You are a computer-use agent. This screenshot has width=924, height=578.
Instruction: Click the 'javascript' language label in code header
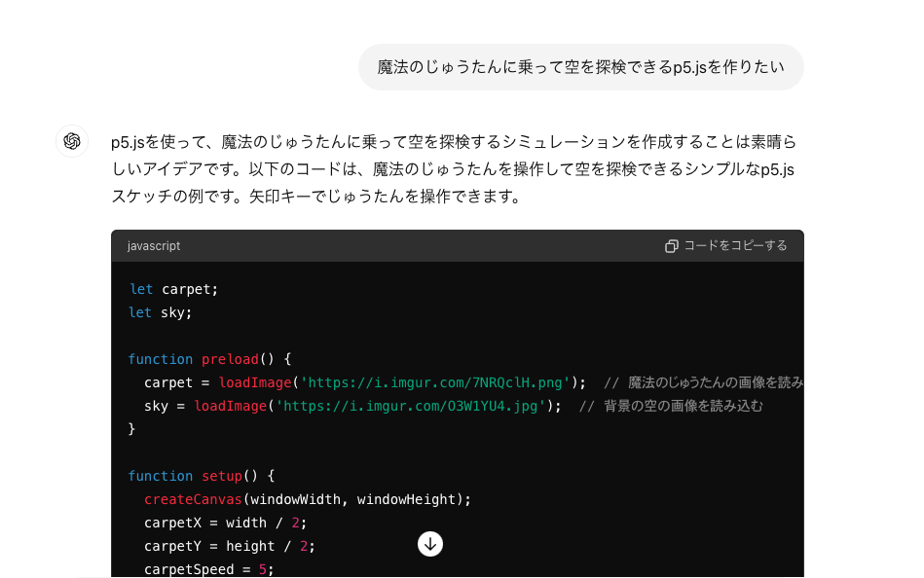154,246
